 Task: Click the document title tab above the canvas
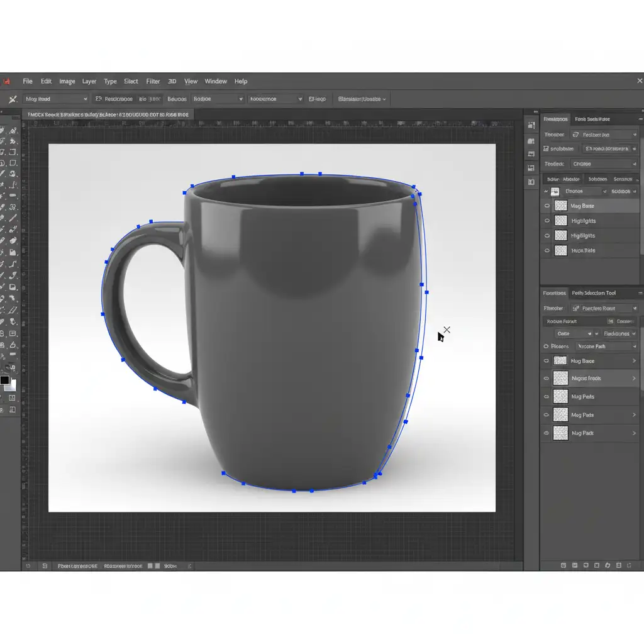[x=107, y=114]
